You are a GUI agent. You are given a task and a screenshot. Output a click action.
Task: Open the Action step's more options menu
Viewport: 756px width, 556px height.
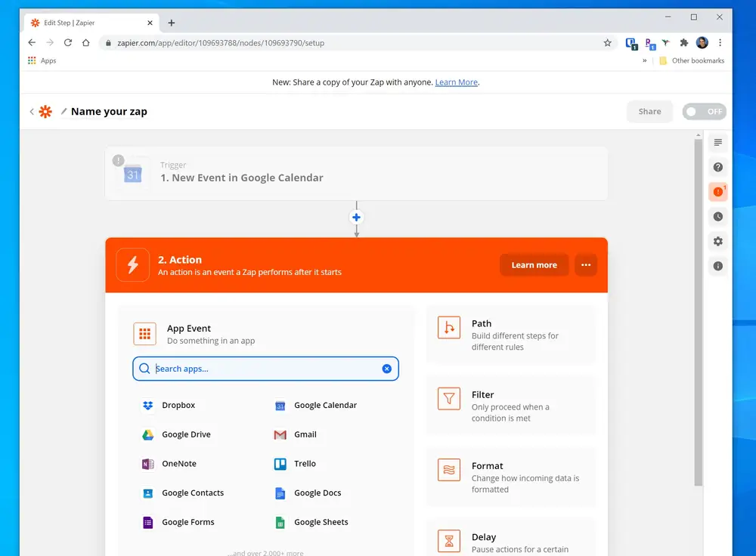(586, 264)
